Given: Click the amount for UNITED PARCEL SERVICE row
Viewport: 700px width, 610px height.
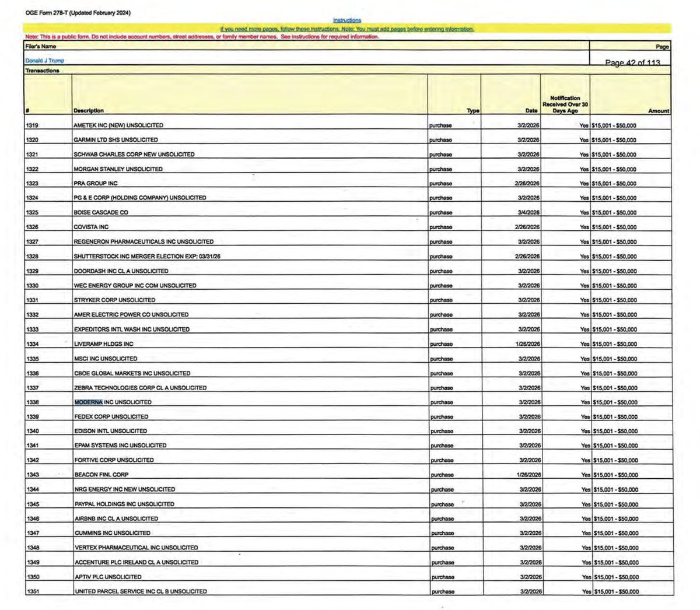Looking at the screenshot, I should 617,592.
